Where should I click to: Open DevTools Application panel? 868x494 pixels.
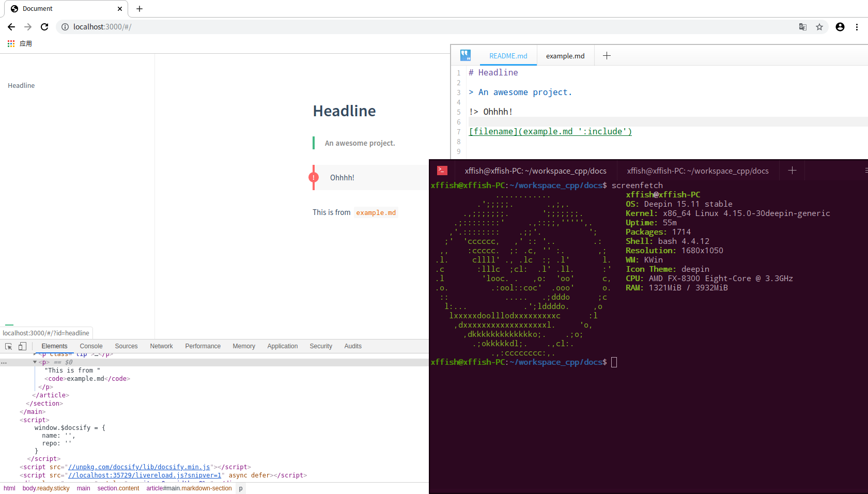(x=283, y=346)
